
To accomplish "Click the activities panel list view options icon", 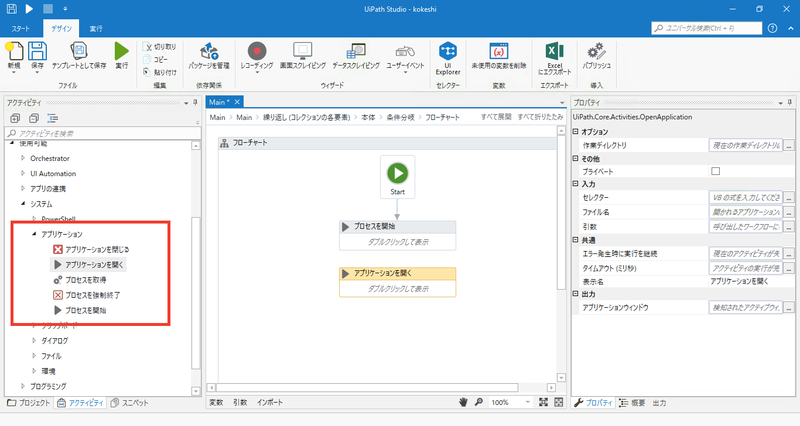I will [x=53, y=118].
